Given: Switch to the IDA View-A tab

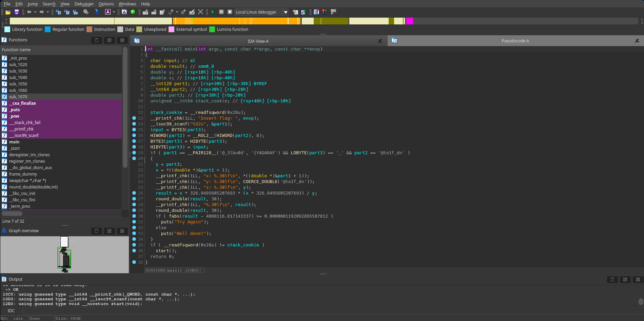Looking at the screenshot, I should [258, 41].
